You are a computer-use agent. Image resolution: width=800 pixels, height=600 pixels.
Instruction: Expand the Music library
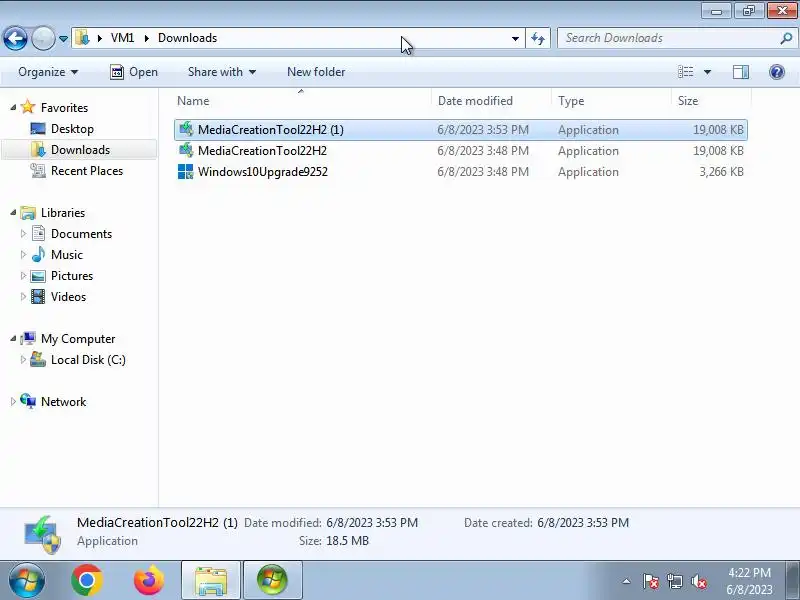tap(23, 255)
